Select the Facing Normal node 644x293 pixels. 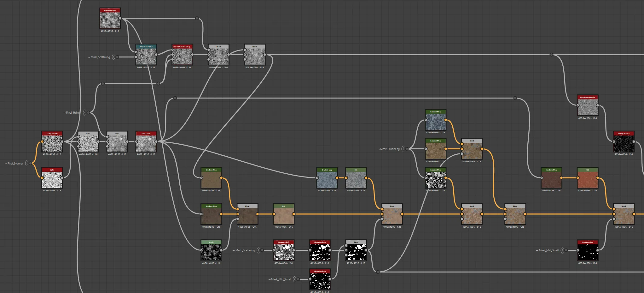pyautogui.click(x=52, y=142)
